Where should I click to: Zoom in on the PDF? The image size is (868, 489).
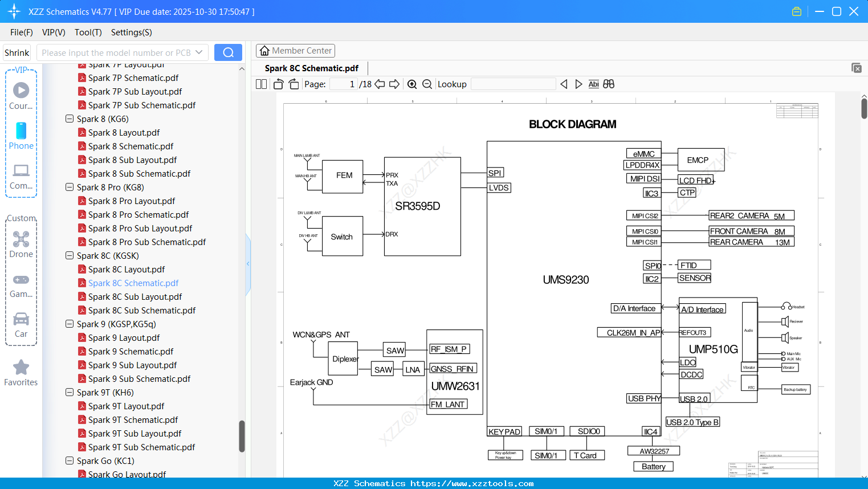(x=411, y=84)
